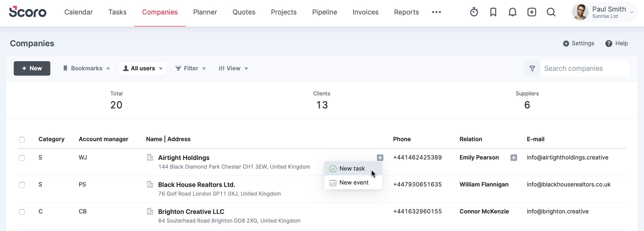Click the Help question mark icon
The height and width of the screenshot is (231, 644).
coord(609,44)
